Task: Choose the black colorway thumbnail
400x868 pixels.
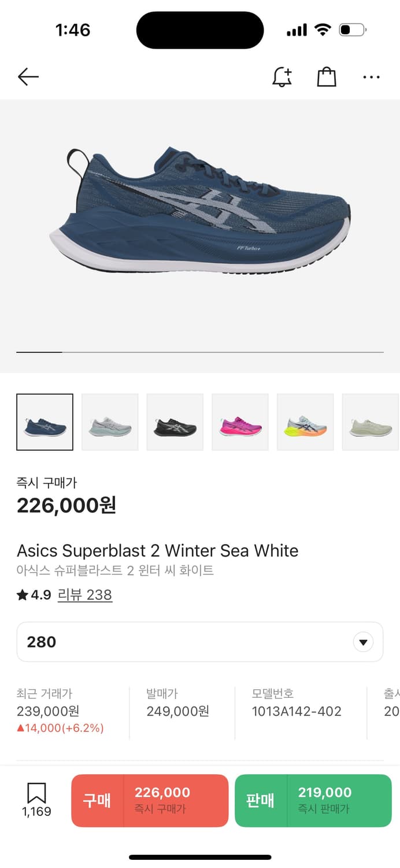Action: 175,422
